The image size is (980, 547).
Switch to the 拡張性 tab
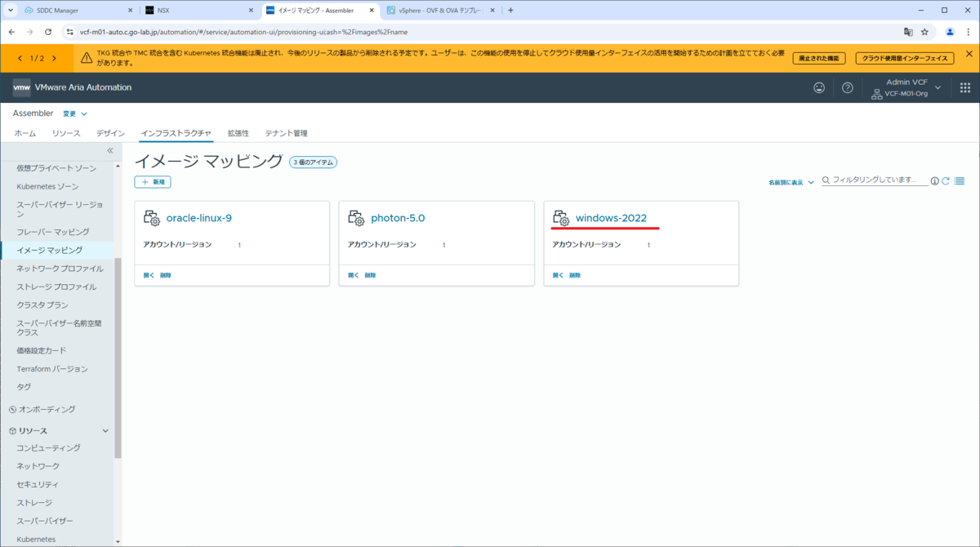(x=238, y=133)
